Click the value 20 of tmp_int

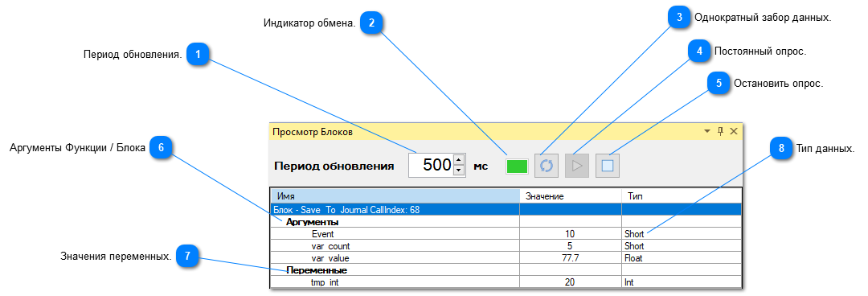pos(570,282)
